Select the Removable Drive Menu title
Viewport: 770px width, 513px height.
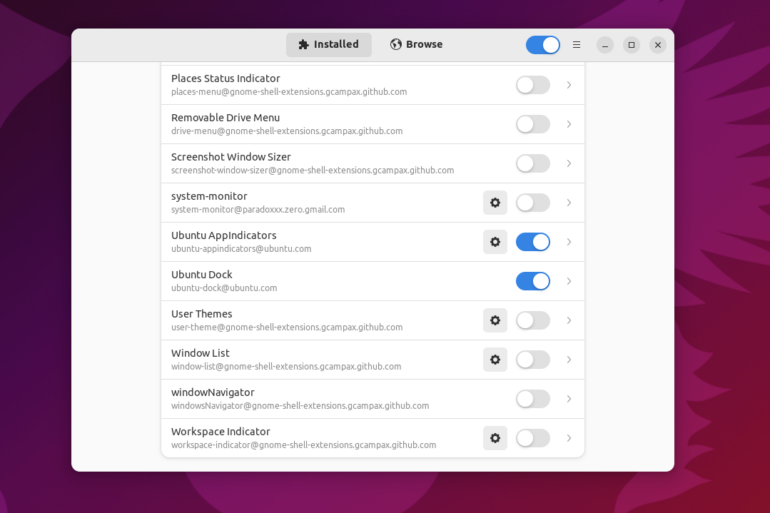(x=225, y=118)
